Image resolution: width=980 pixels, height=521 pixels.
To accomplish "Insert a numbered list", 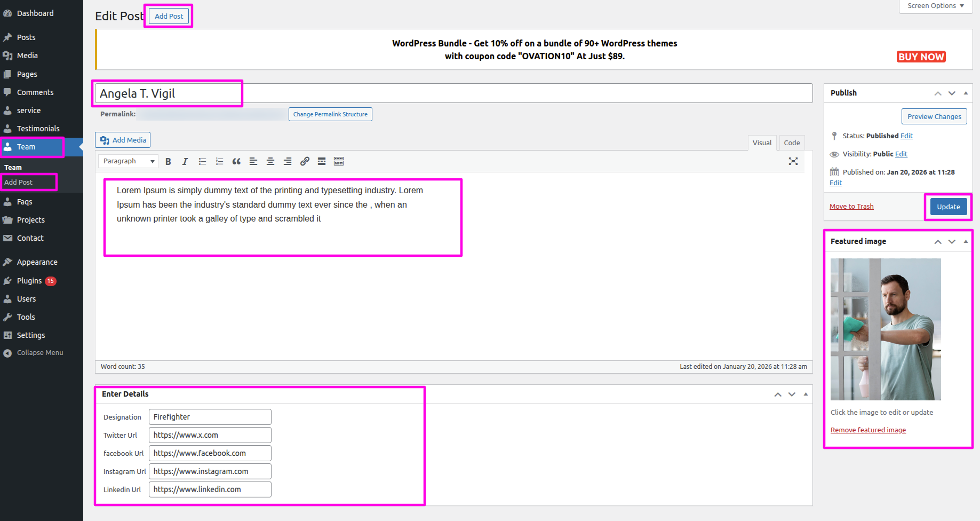I will coord(219,161).
